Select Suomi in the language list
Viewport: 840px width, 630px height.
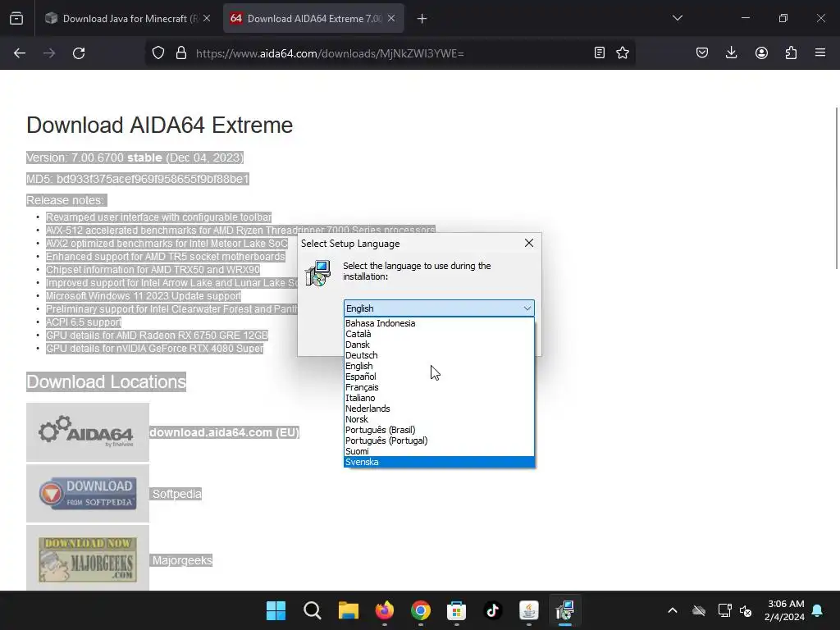point(440,452)
